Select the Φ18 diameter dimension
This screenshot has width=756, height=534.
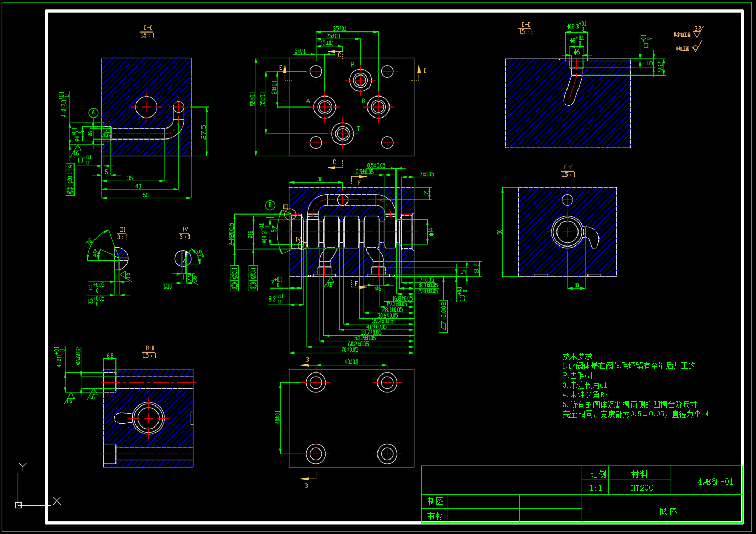(x=251, y=234)
